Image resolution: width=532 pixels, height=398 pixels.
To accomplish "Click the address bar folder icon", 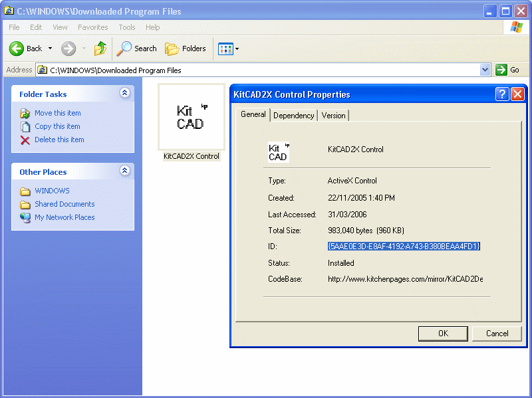I will pyautogui.click(x=43, y=70).
